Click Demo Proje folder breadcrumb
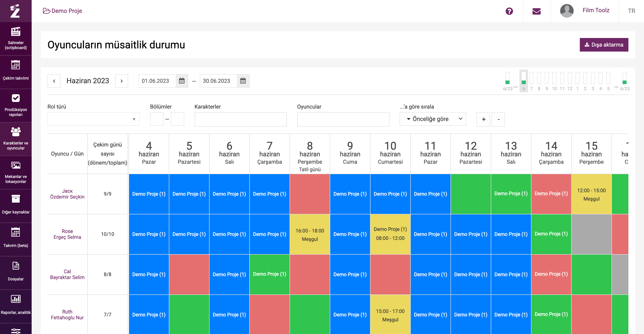The height and width of the screenshot is (334, 644). 62,11
